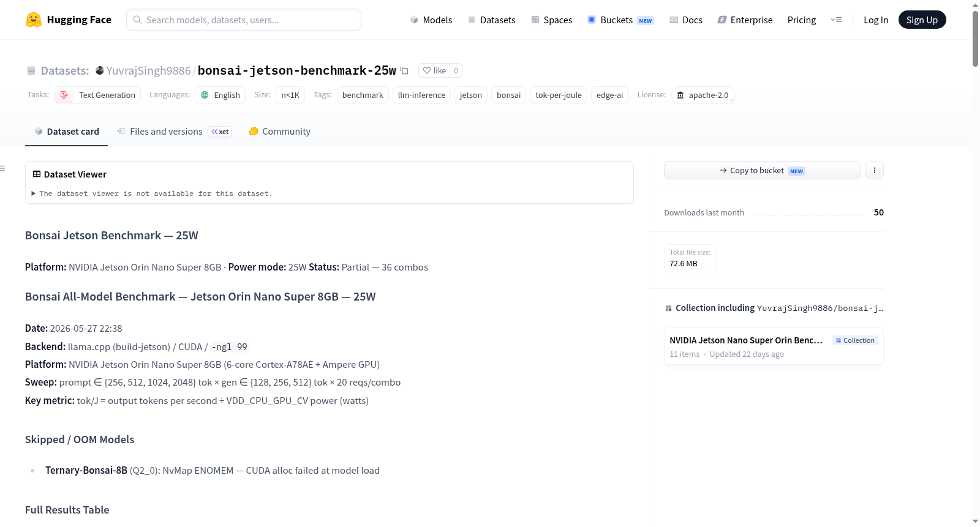Focus the search models, datasets, users field
Image resolution: width=980 pixels, height=527 pixels.
coord(244,20)
